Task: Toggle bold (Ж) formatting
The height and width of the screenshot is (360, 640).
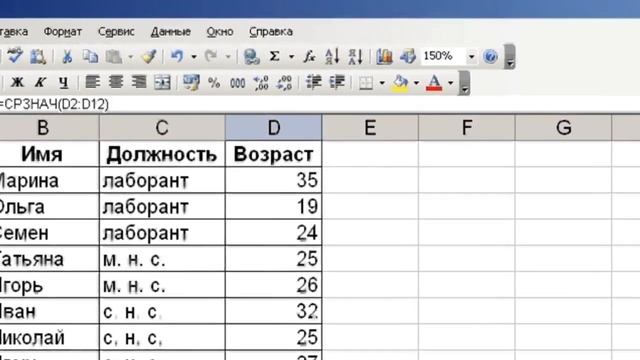Action: click(x=17, y=82)
